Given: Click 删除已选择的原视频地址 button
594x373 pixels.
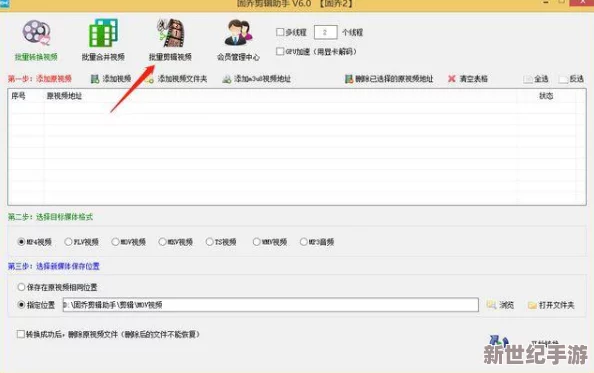Looking at the screenshot, I should (x=389, y=79).
